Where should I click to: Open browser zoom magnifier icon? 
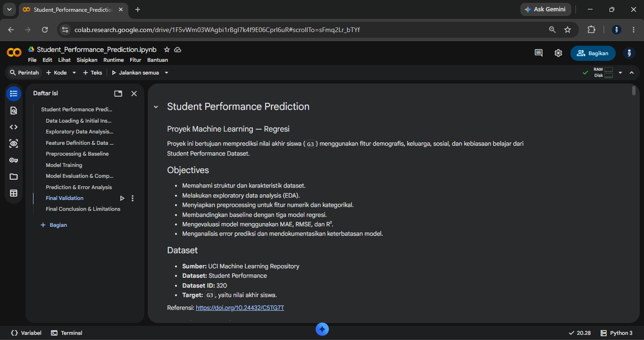click(552, 30)
